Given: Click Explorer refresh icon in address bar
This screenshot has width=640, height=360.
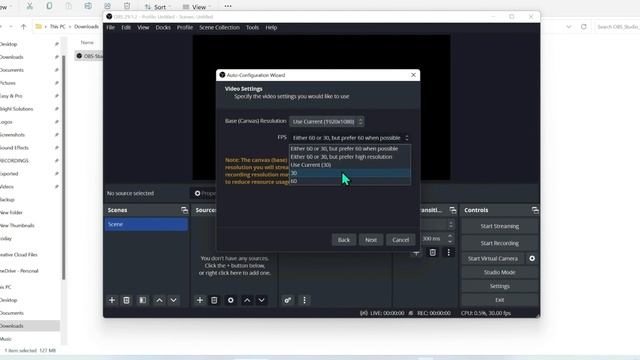Looking at the screenshot, I should [584, 27].
